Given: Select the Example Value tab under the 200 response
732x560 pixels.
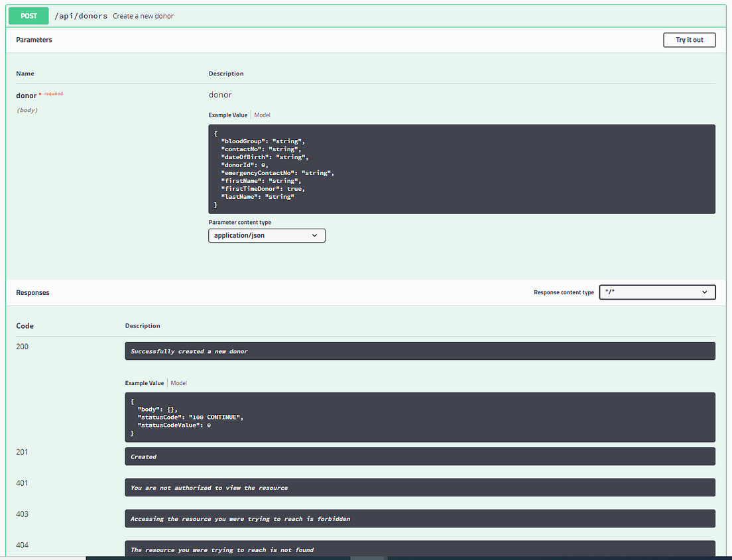Looking at the screenshot, I should [144, 382].
